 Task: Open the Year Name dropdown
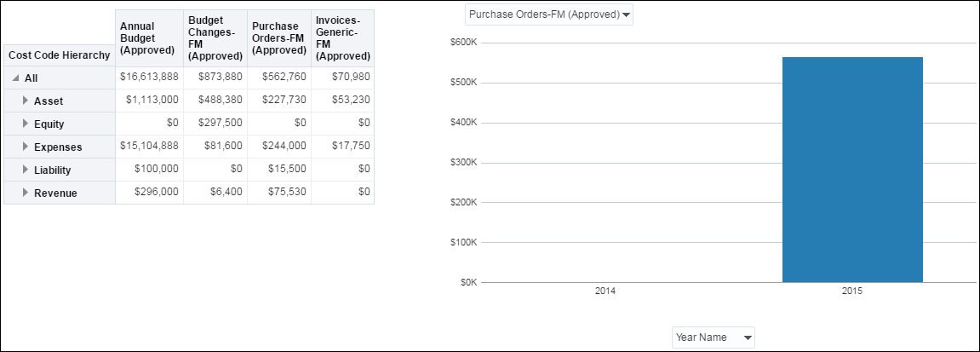[714, 338]
